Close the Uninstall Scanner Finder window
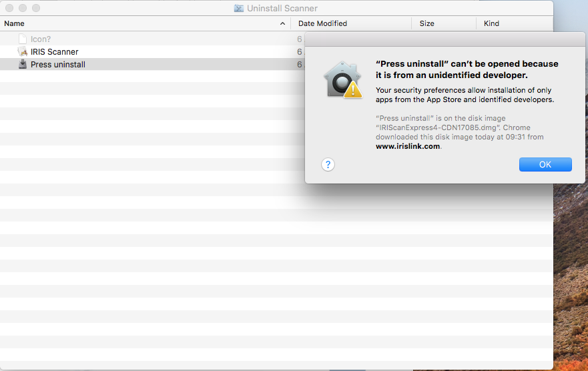 [x=9, y=8]
